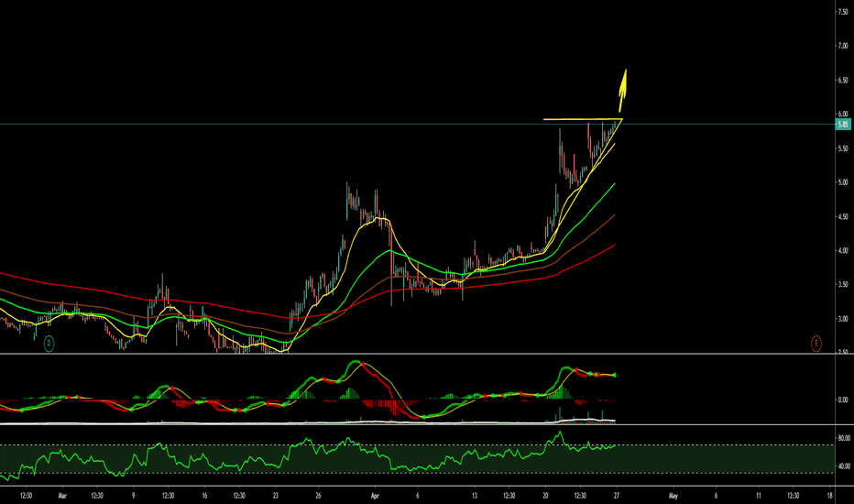This screenshot has width=854, height=504.
Task: Click the current price label 5.85
Action: 843,125
